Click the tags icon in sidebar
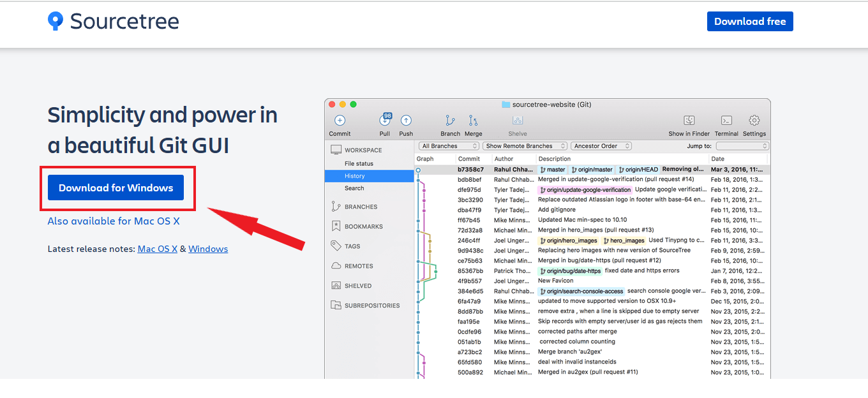The image size is (868, 398). tap(336, 246)
